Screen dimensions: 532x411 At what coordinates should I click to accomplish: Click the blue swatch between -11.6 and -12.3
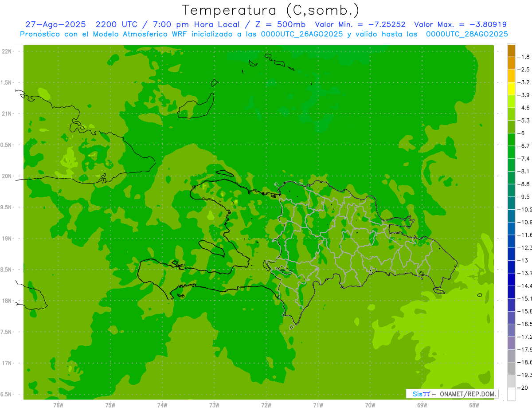511,241
